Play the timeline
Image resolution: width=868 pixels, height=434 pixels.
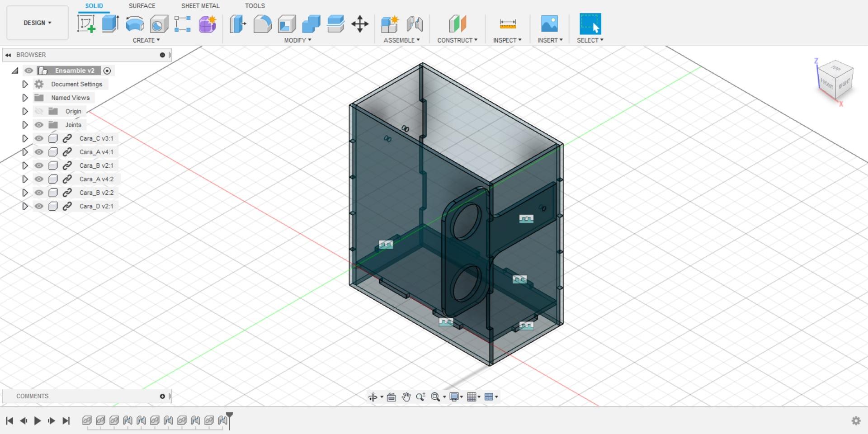[38, 421]
